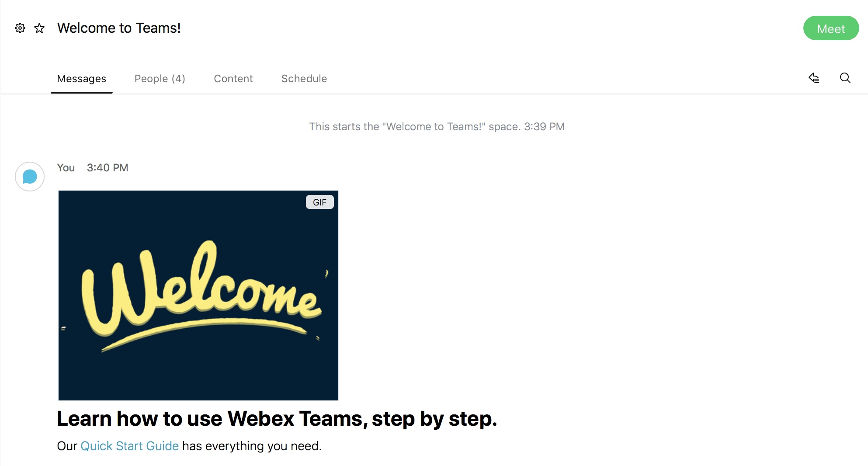Click the green Meet button
Image resolution: width=868 pixels, height=466 pixels.
tap(831, 28)
